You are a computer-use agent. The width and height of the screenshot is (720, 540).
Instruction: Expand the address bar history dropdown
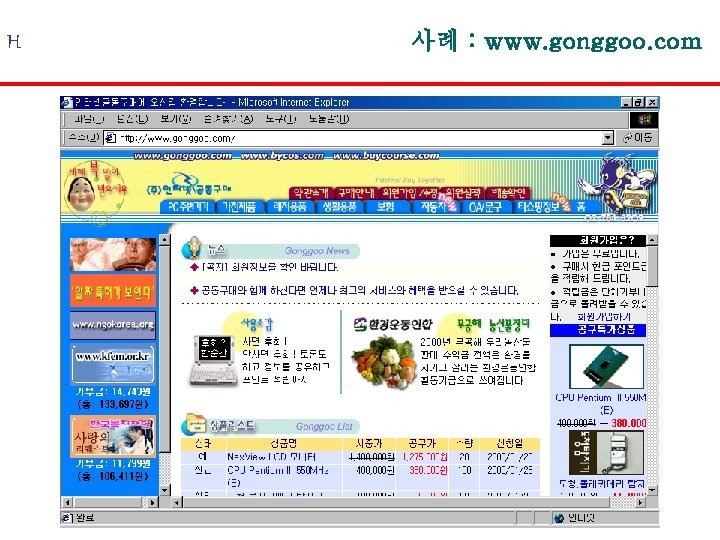point(608,138)
